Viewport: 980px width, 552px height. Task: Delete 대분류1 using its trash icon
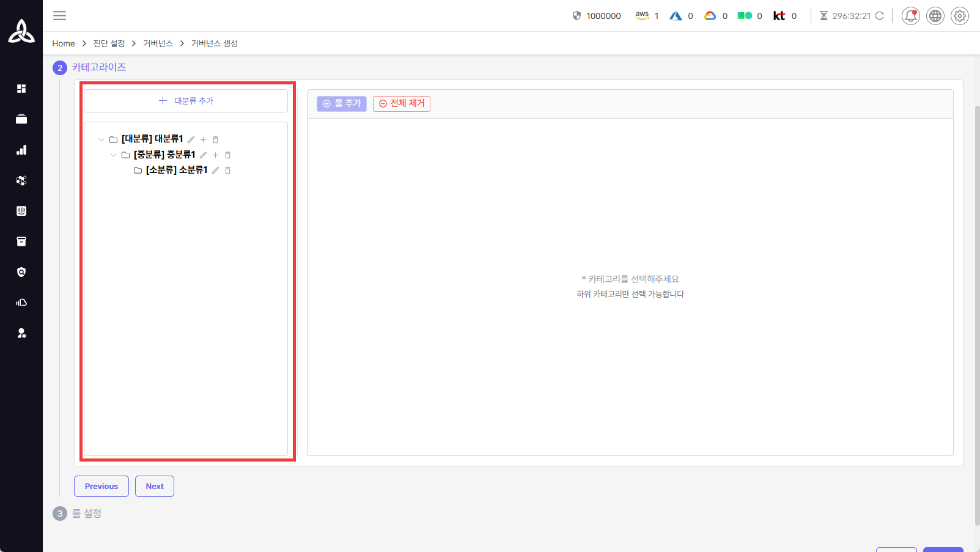[x=215, y=140]
